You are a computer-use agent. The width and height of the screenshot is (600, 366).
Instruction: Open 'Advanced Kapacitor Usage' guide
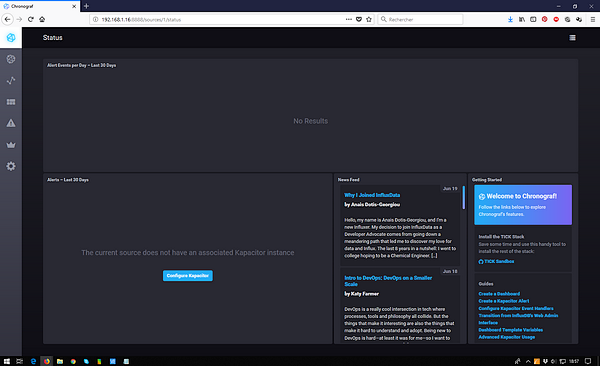[507, 337]
